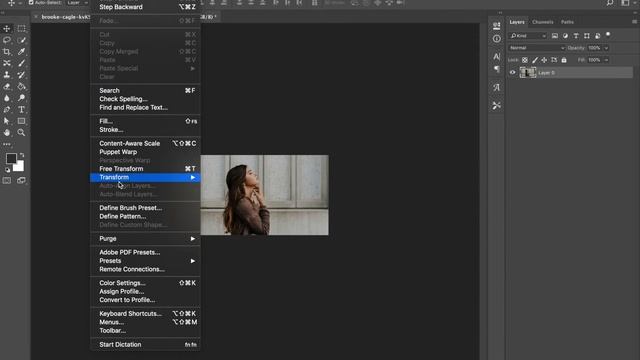Select the Move tool in the toolbox
Screen dimensions: 640x360
[x=7, y=29]
